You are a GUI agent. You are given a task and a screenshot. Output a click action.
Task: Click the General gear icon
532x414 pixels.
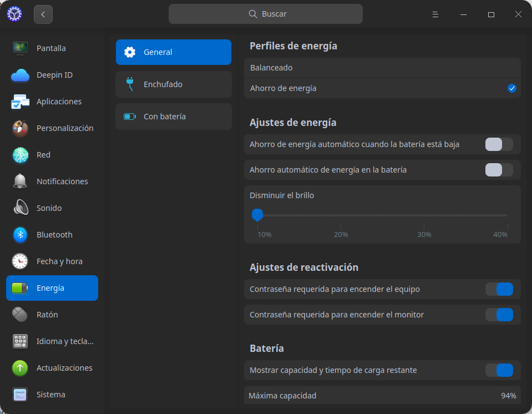[x=130, y=52]
